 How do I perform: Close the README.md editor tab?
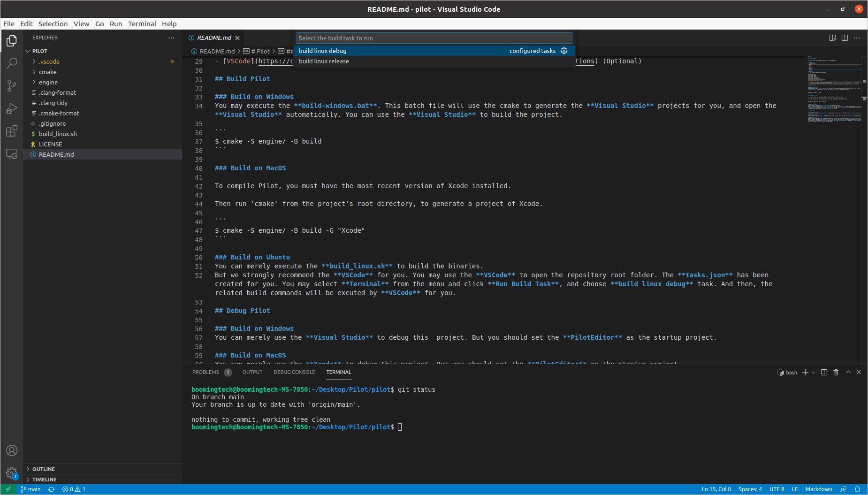tap(237, 38)
